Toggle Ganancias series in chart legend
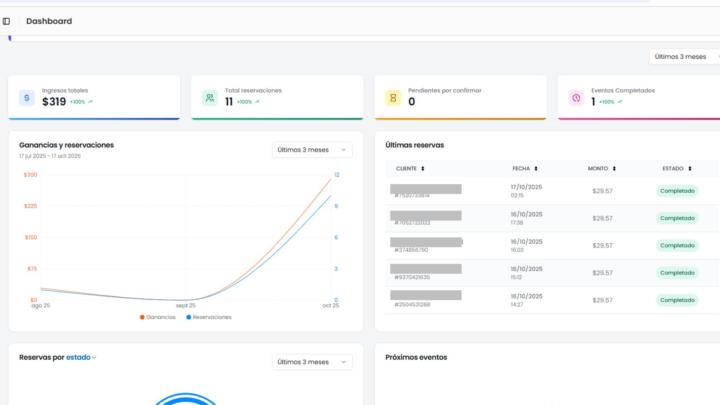Image resolution: width=720 pixels, height=405 pixels. click(x=158, y=317)
